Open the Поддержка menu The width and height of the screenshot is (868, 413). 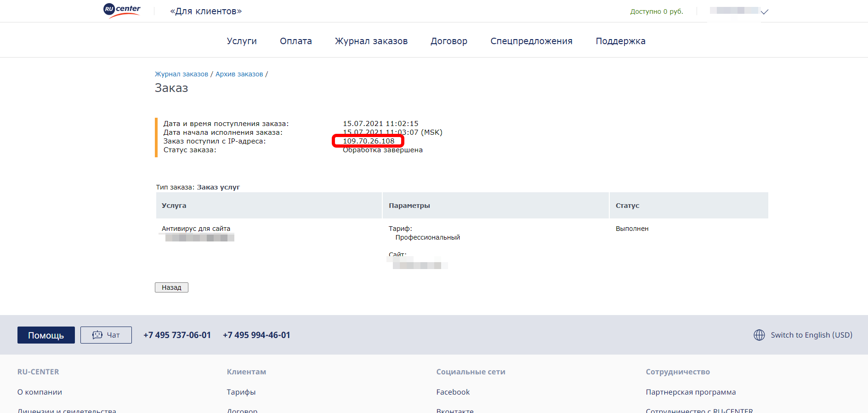tap(620, 41)
